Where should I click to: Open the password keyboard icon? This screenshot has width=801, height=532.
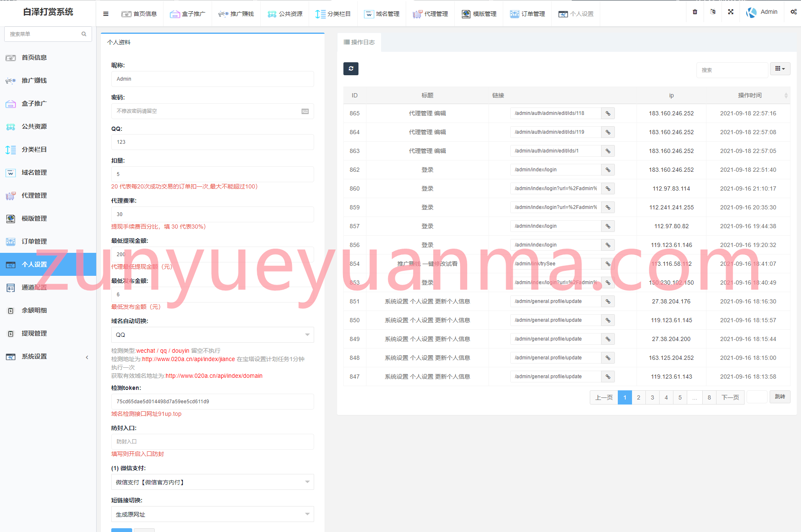coord(305,111)
